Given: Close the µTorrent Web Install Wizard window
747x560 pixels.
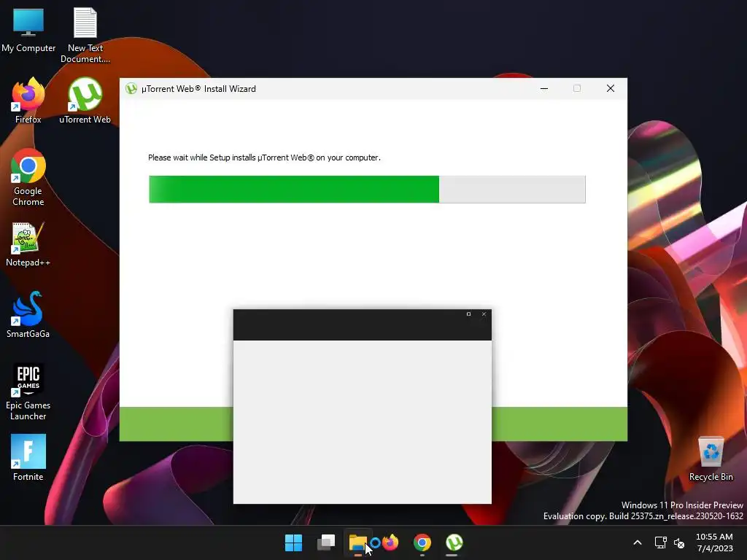Looking at the screenshot, I should tap(611, 88).
